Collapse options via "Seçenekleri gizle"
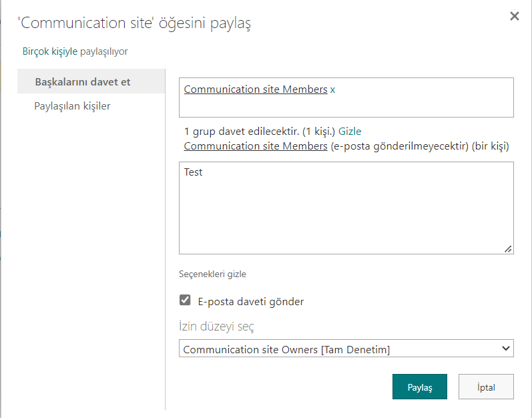The image size is (532, 418). (x=213, y=274)
